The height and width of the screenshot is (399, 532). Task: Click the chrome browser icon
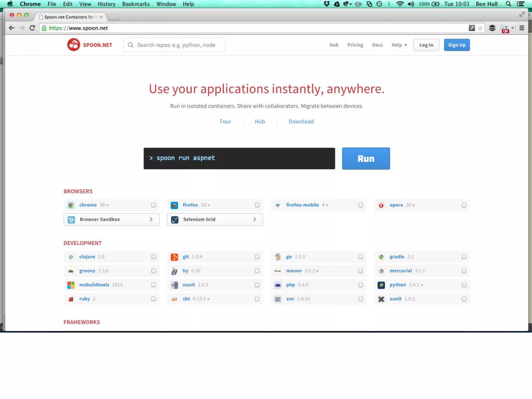click(71, 205)
